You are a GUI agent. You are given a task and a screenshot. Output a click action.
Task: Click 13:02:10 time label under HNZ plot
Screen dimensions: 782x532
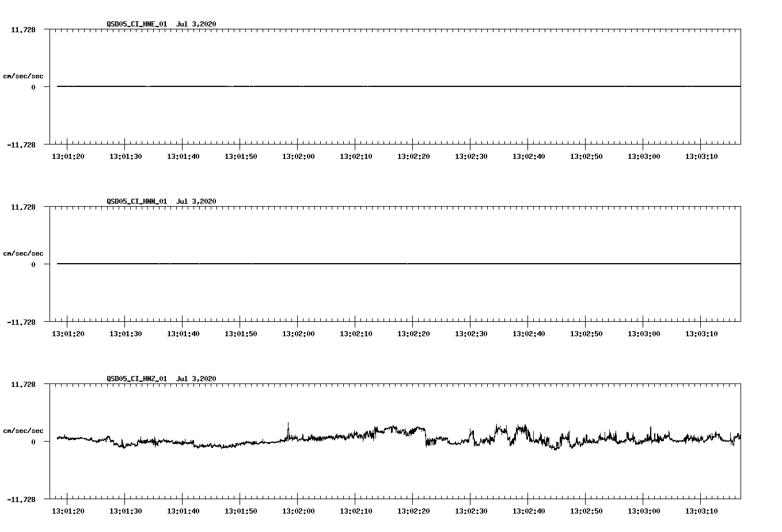tap(356, 511)
